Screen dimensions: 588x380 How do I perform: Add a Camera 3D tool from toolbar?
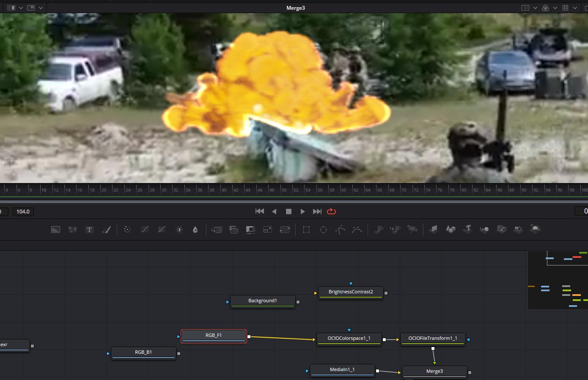coord(502,230)
